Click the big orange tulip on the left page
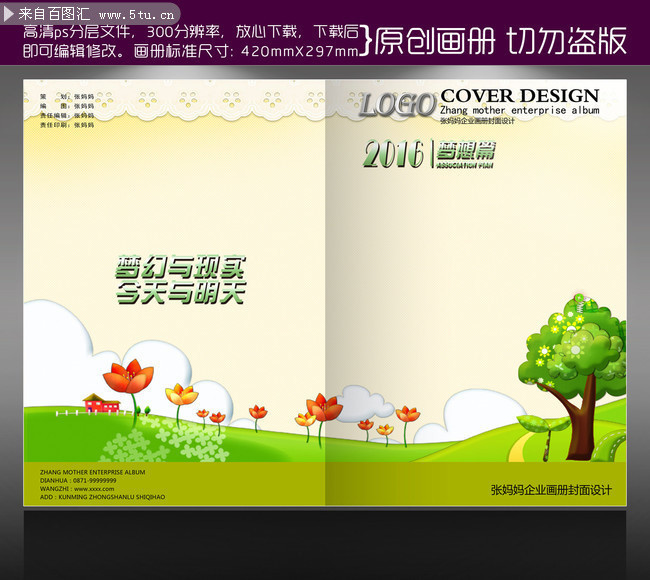The image size is (650, 580). click(x=128, y=377)
